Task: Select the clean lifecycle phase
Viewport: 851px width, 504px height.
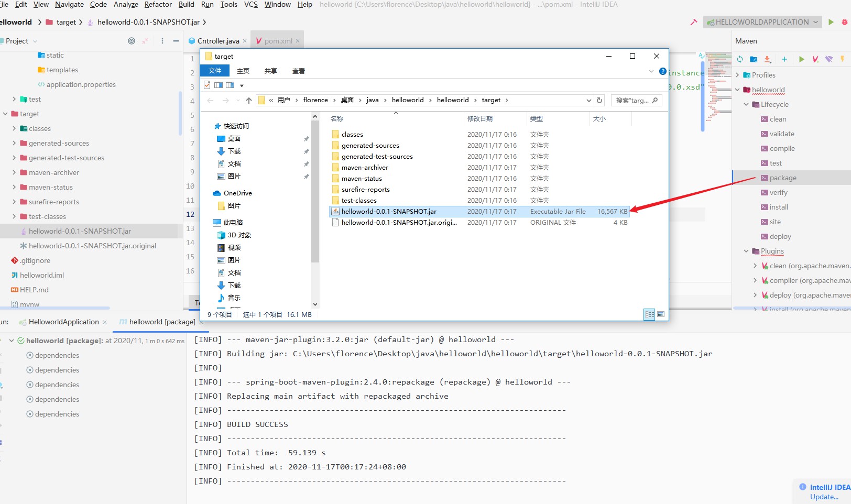Action: [778, 119]
